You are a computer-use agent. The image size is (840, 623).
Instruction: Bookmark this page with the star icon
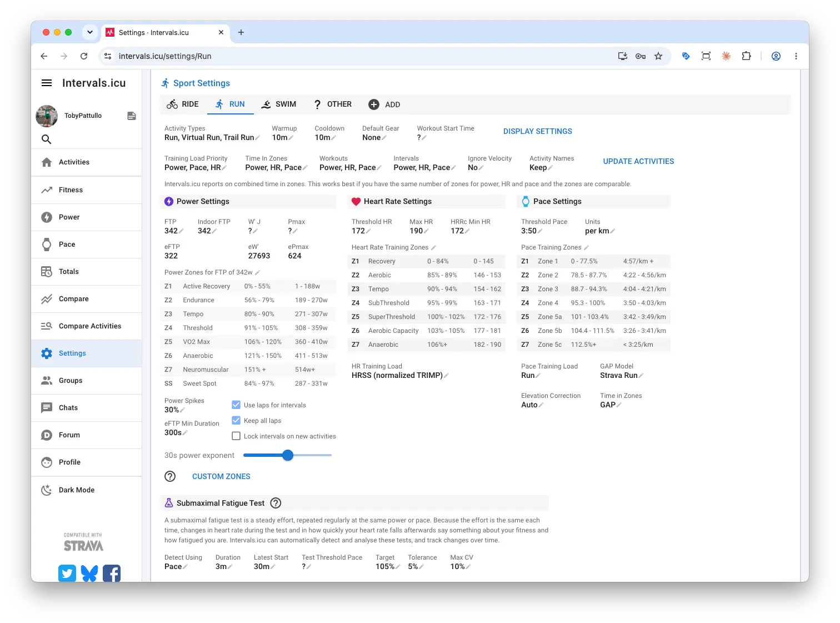tap(658, 56)
